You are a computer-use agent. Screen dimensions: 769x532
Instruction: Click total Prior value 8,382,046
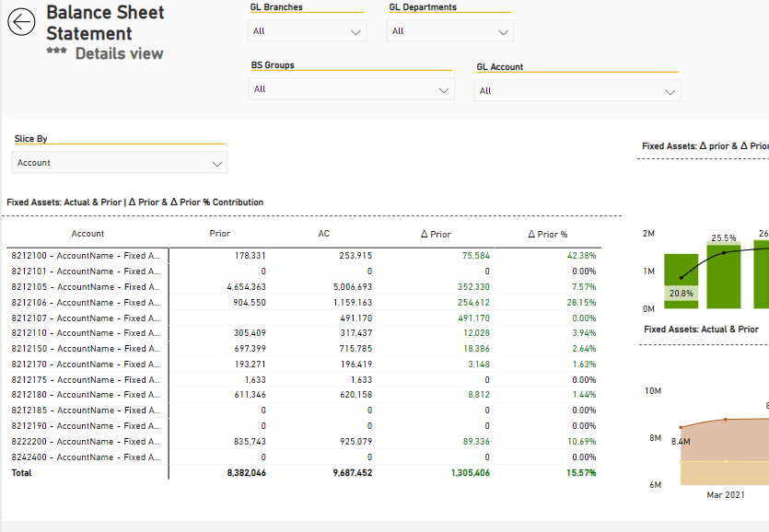point(247,473)
